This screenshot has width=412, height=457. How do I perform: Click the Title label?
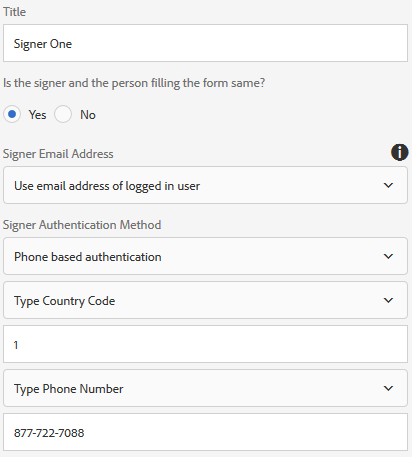[14, 12]
